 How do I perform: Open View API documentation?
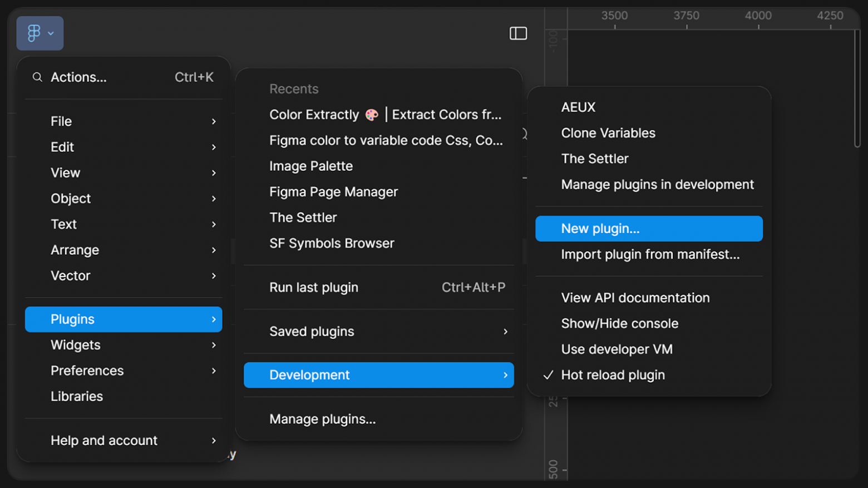pyautogui.click(x=635, y=298)
